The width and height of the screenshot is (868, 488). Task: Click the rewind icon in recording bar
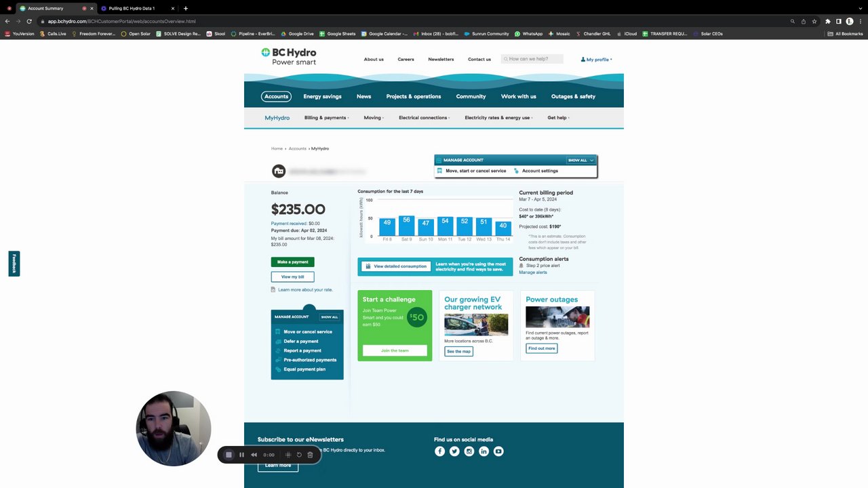(x=254, y=455)
